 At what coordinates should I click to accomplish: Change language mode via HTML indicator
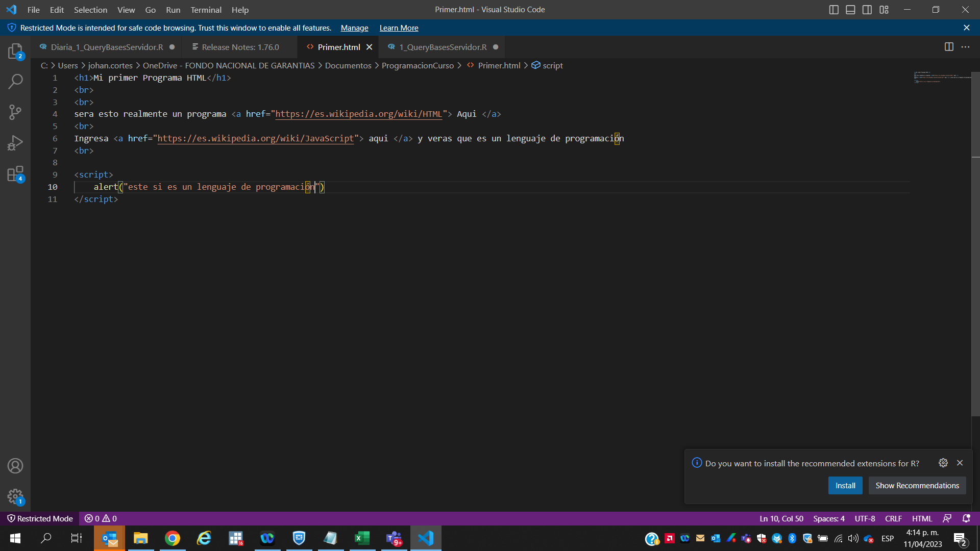tap(922, 518)
